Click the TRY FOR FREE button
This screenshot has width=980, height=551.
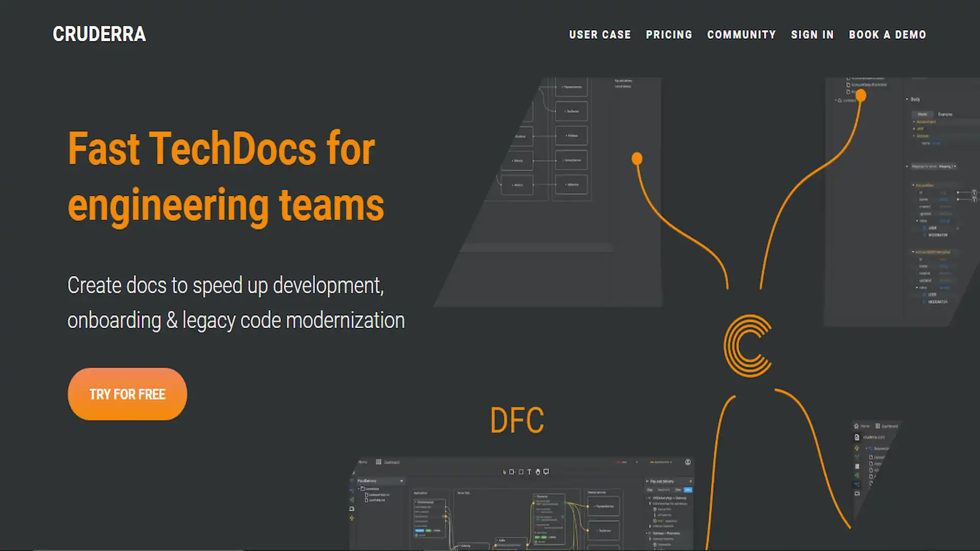[x=127, y=394]
